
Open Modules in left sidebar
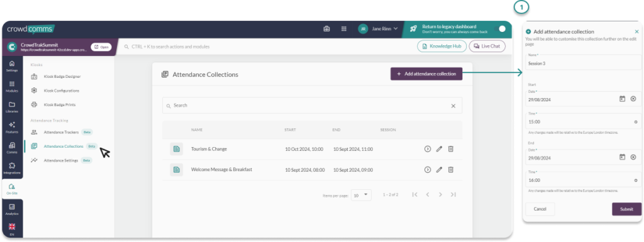click(11, 87)
